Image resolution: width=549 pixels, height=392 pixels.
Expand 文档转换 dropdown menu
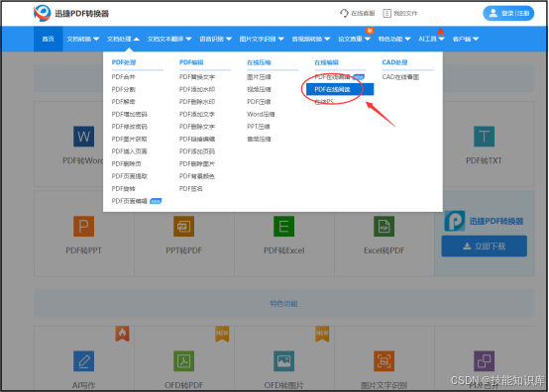tap(83, 39)
